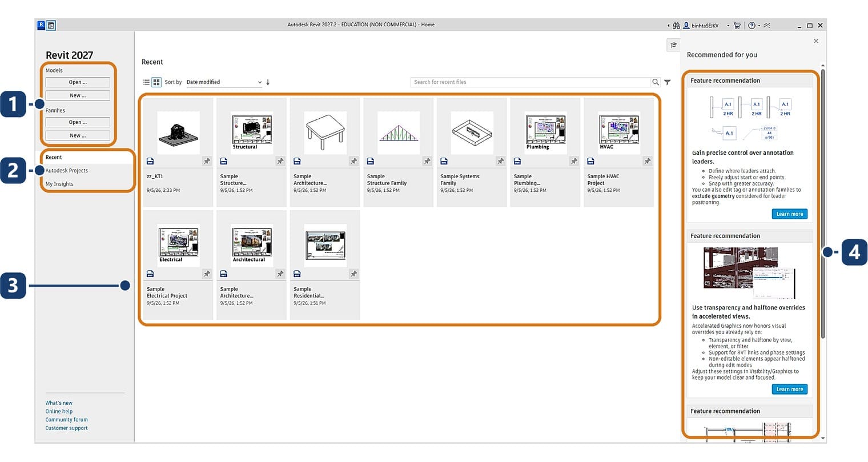Click storage icon on Sample Residential card
868x462 pixels.
click(x=297, y=274)
